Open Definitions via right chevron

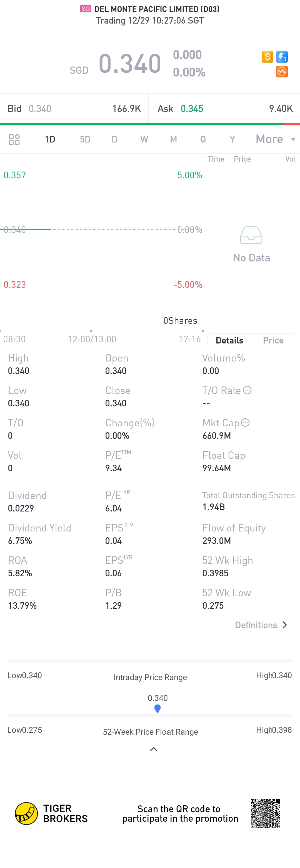pyautogui.click(x=284, y=625)
